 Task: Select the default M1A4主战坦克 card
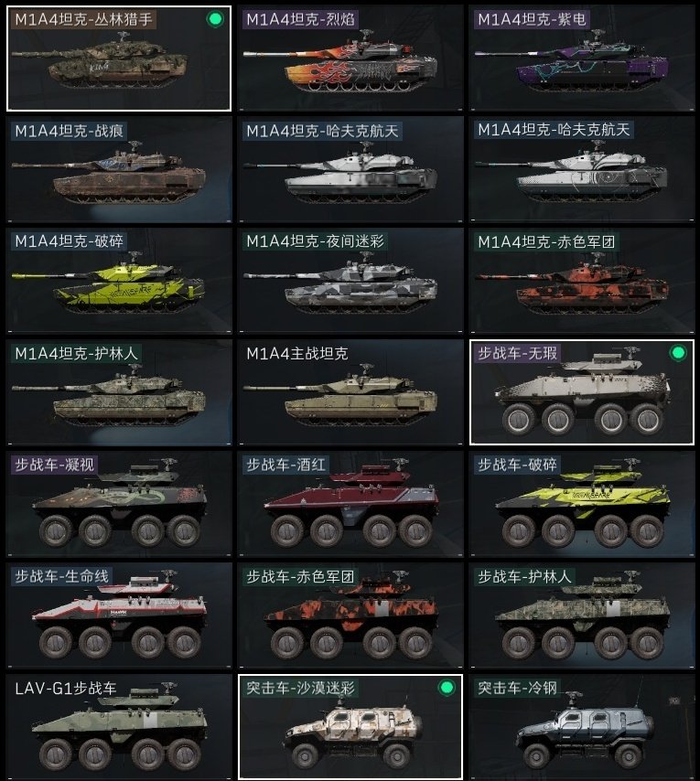coord(350,392)
